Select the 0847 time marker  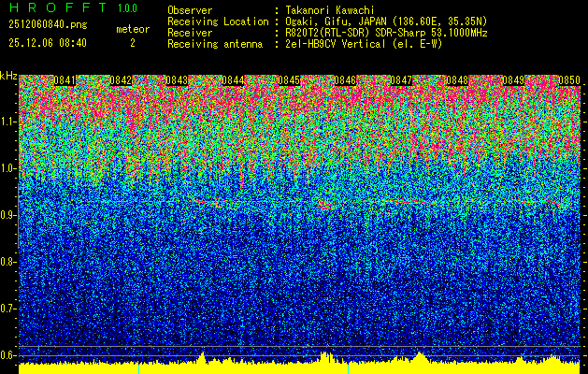pos(401,80)
